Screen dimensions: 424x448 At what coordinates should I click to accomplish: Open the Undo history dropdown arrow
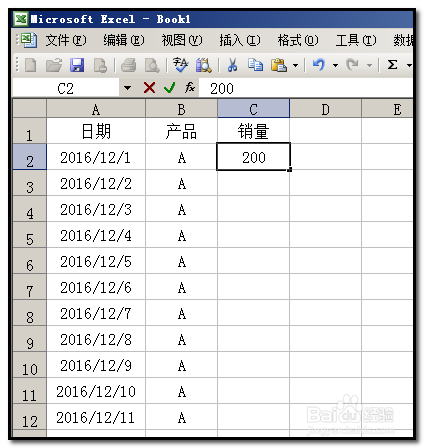click(x=335, y=65)
